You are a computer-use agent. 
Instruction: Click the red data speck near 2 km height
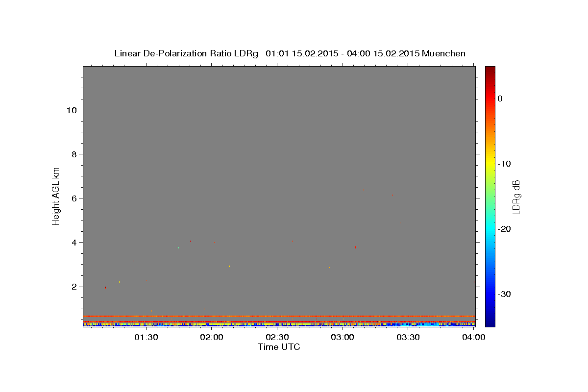[105, 288]
